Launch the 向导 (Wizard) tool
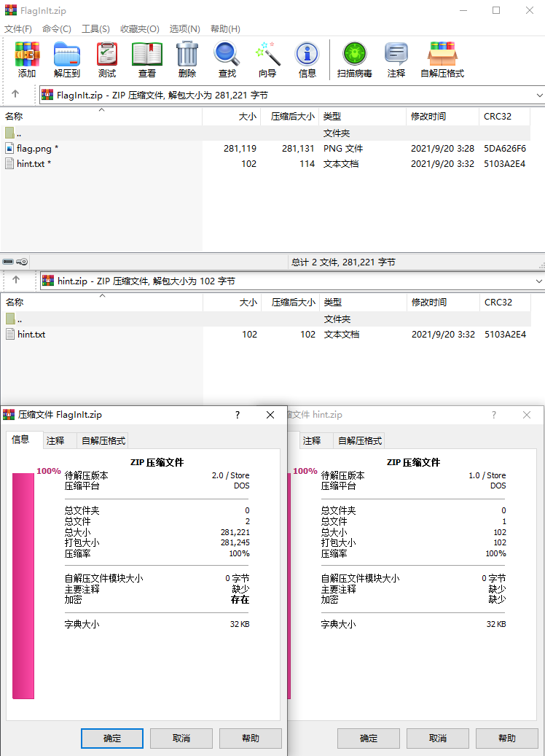Image resolution: width=545 pixels, height=756 pixels. coord(267,59)
